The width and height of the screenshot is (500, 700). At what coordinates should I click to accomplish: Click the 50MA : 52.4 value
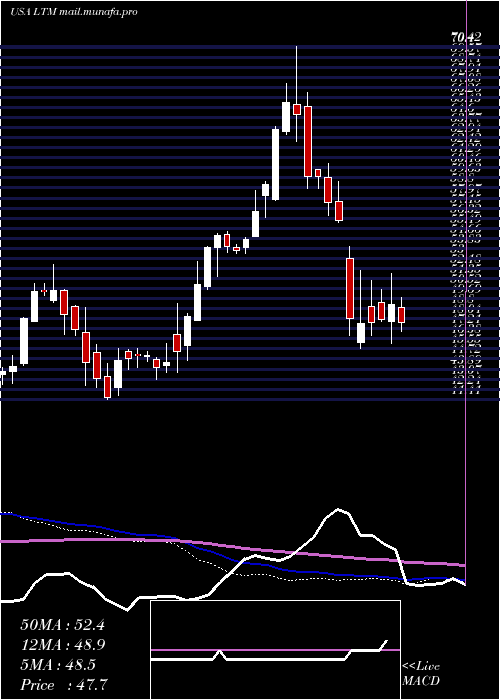pos(62,625)
